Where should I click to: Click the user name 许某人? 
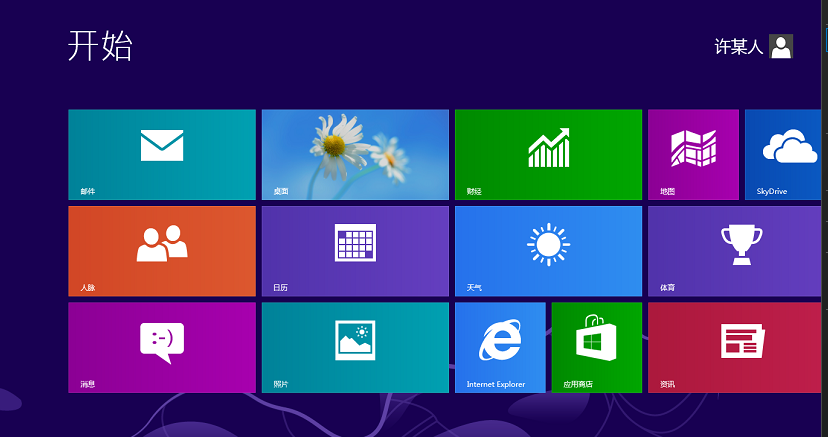(x=739, y=47)
